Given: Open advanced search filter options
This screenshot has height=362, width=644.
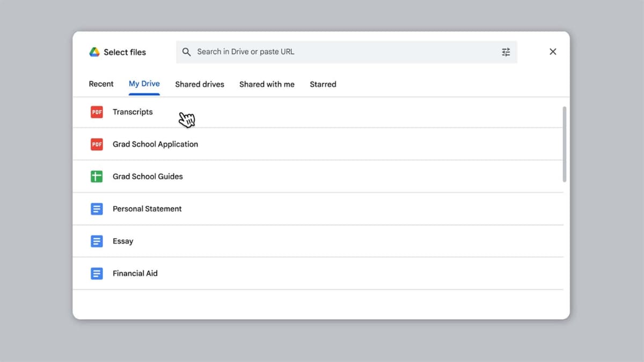Looking at the screenshot, I should [506, 52].
